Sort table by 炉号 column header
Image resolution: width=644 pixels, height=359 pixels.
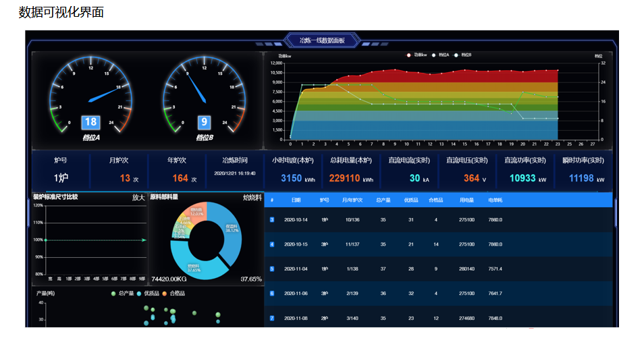[325, 200]
